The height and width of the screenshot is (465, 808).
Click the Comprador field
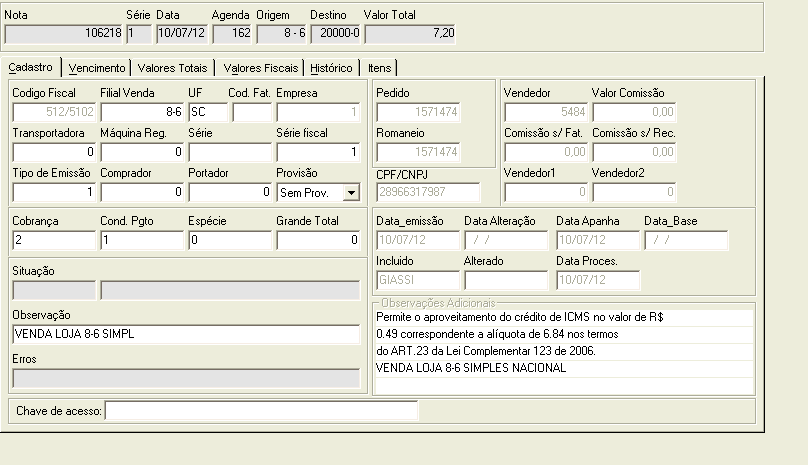click(142, 192)
